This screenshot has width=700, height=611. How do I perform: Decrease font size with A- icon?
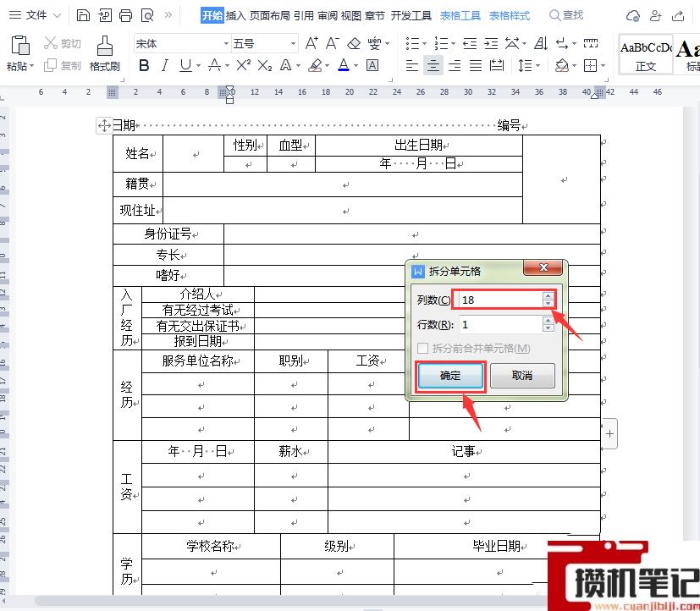pos(332,43)
